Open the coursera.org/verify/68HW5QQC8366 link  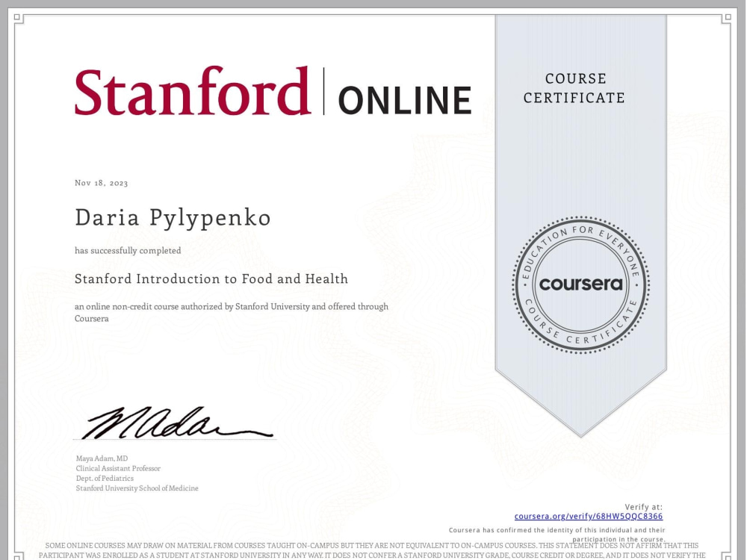[589, 516]
